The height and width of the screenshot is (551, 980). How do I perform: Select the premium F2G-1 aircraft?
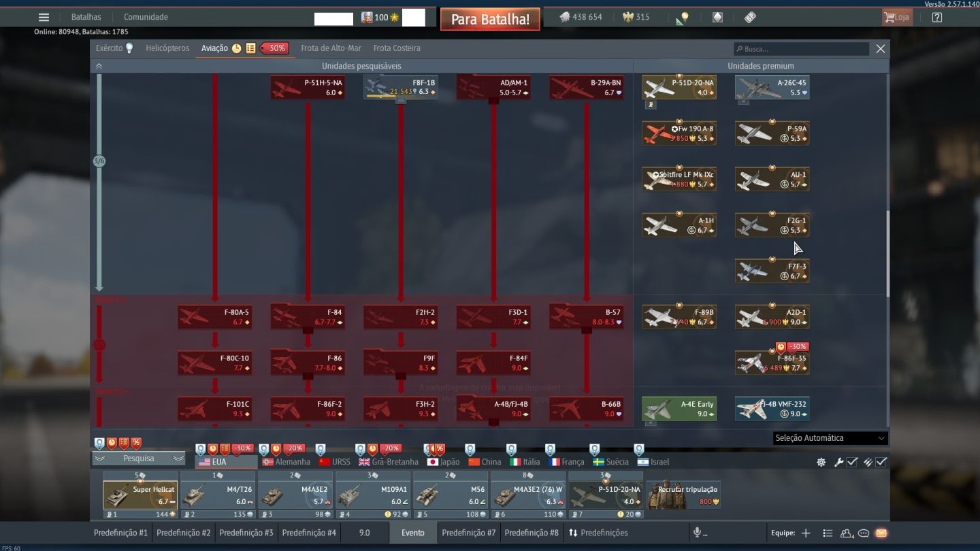tap(772, 225)
